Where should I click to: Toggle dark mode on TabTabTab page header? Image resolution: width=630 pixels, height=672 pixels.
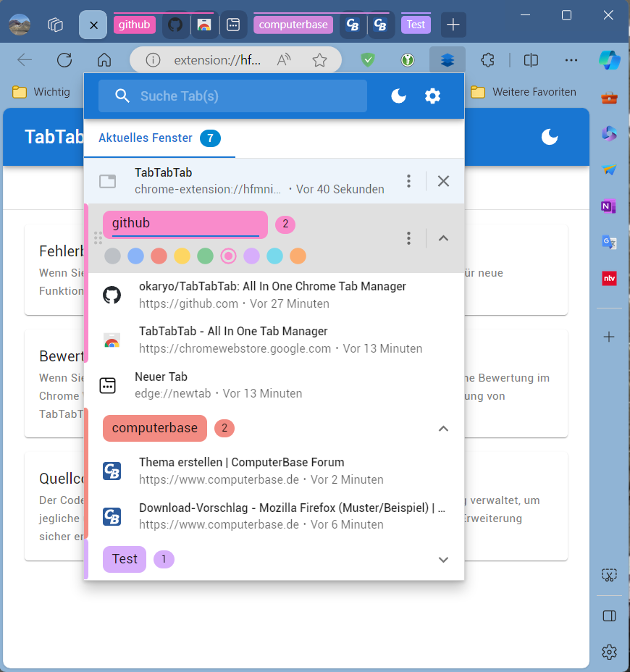tap(550, 137)
